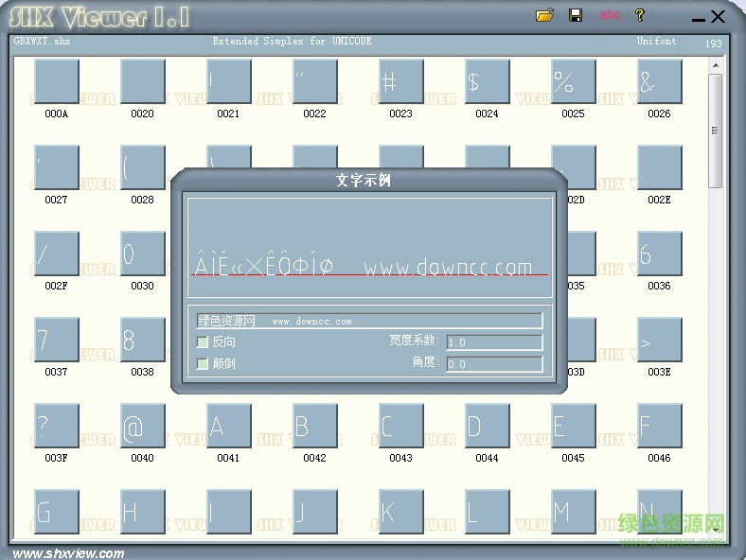
Task: Select the digit six glyph 0036
Action: point(659,254)
